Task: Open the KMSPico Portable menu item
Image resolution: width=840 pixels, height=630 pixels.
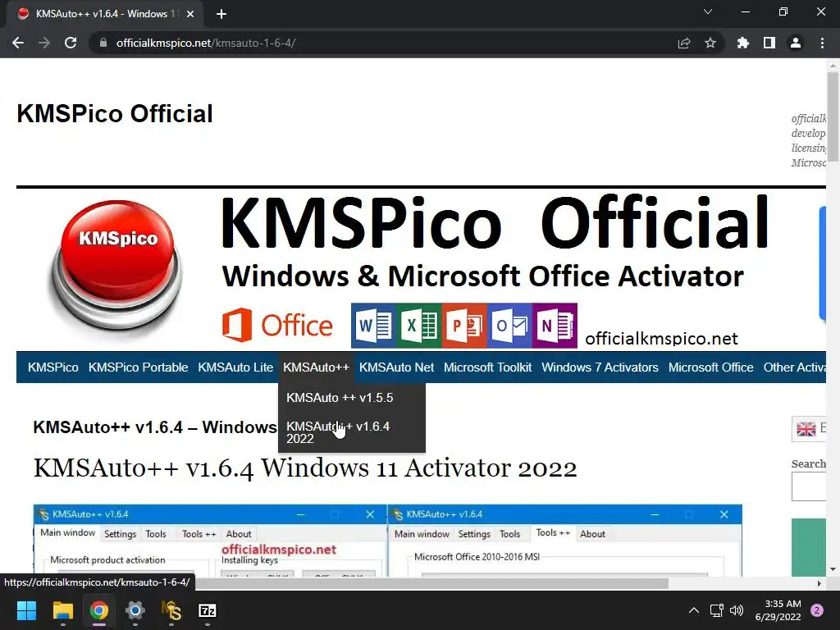Action: [138, 367]
